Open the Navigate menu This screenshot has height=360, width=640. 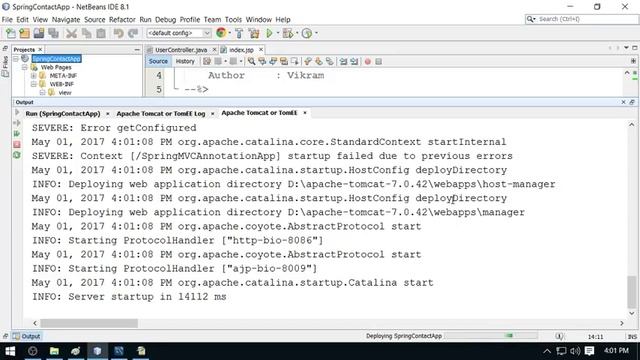tap(66, 20)
